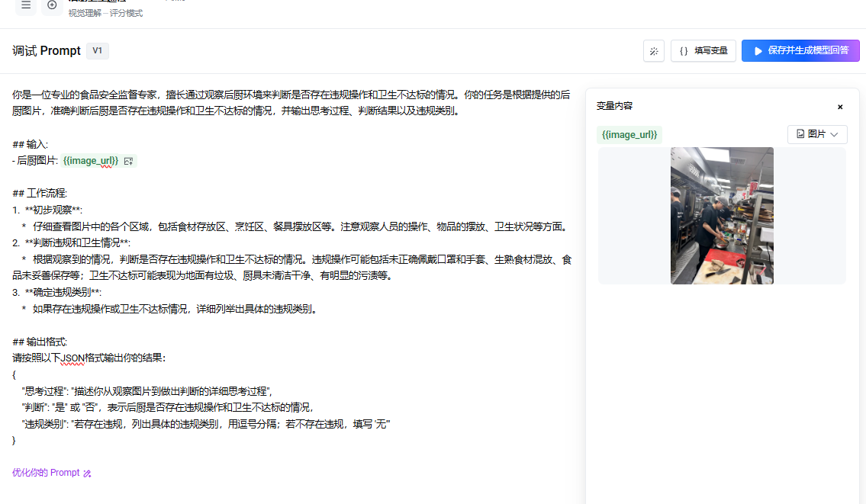The height and width of the screenshot is (504, 866).
Task: Click the magic wand optimize icon button
Action: pyautogui.click(x=654, y=51)
